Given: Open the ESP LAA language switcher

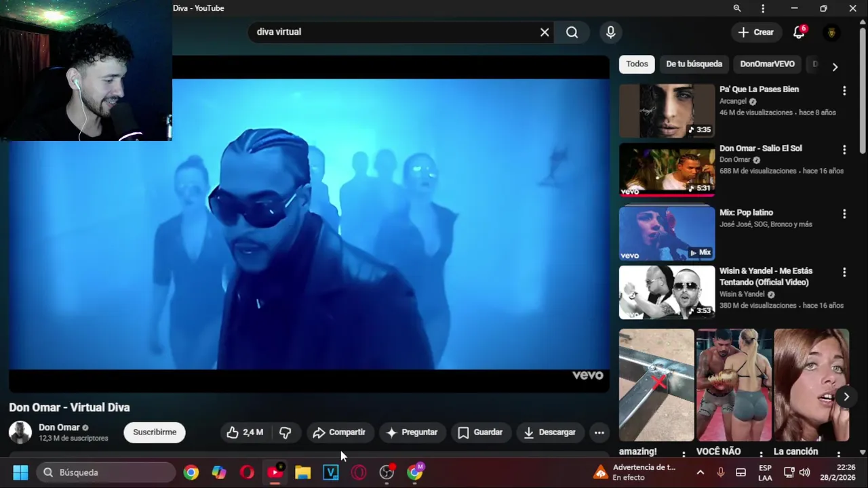Looking at the screenshot, I should click(x=765, y=472).
